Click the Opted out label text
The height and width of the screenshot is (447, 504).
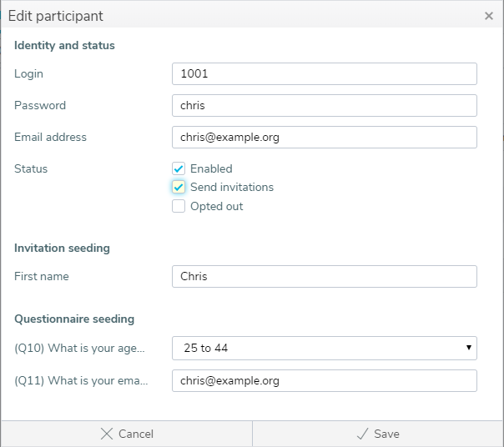(216, 206)
